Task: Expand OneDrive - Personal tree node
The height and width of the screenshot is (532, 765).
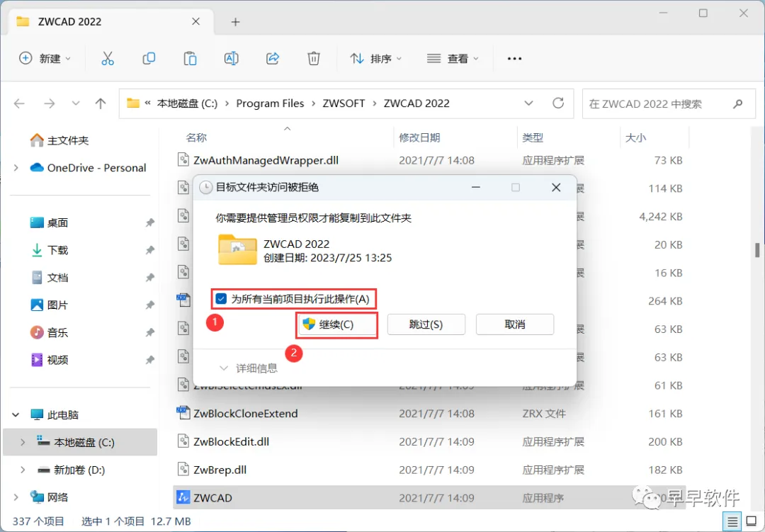Action: [x=16, y=168]
